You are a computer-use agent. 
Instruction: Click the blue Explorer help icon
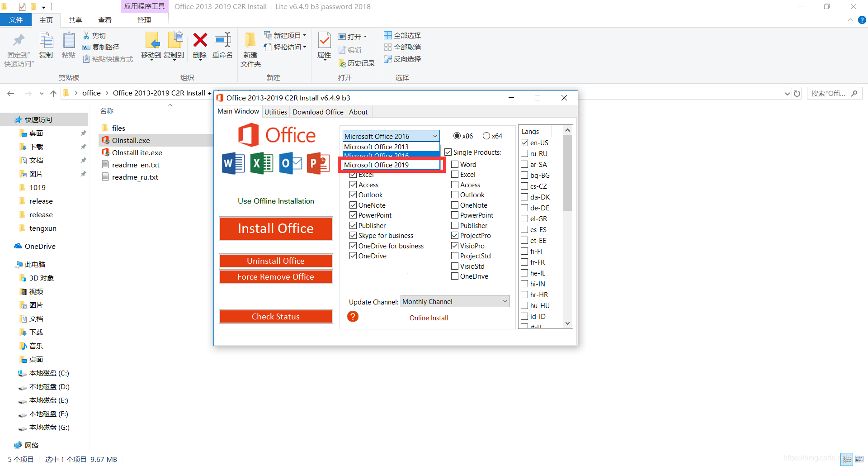coord(862,20)
